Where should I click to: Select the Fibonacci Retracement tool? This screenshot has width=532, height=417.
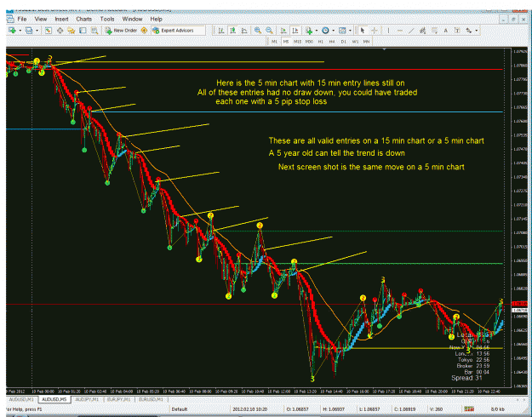click(x=434, y=31)
